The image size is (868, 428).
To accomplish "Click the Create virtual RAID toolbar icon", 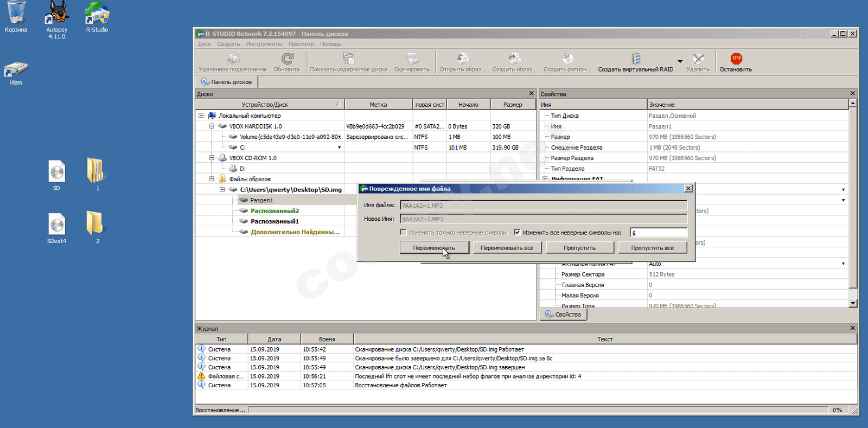I will coord(636,59).
